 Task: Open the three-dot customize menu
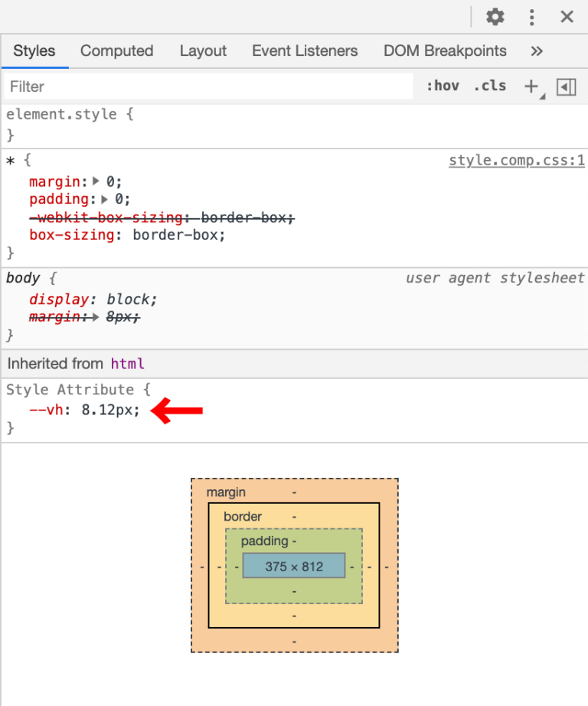click(x=532, y=17)
